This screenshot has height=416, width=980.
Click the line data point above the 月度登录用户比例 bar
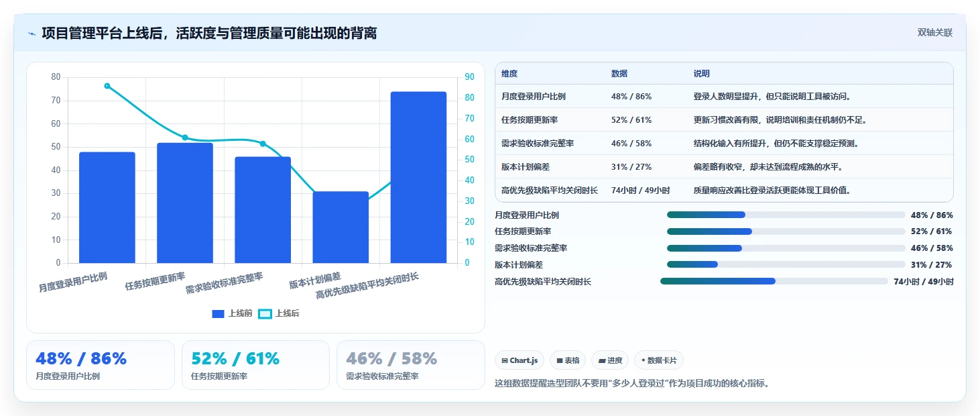tap(107, 86)
